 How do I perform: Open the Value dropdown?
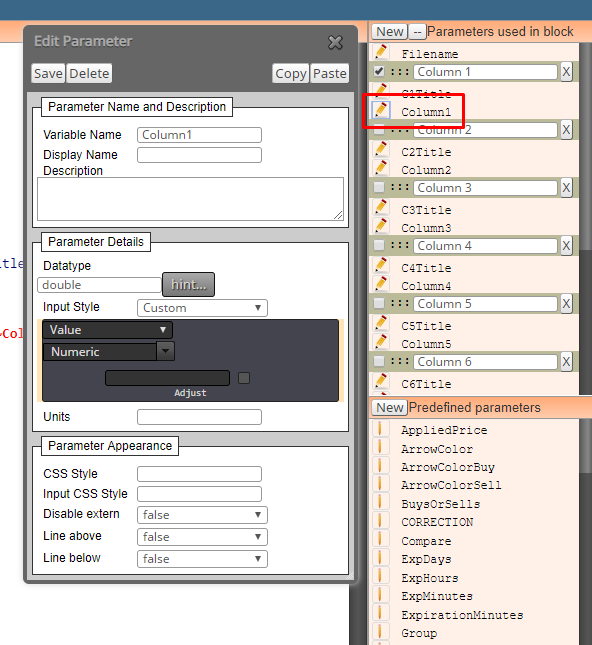pos(107,330)
